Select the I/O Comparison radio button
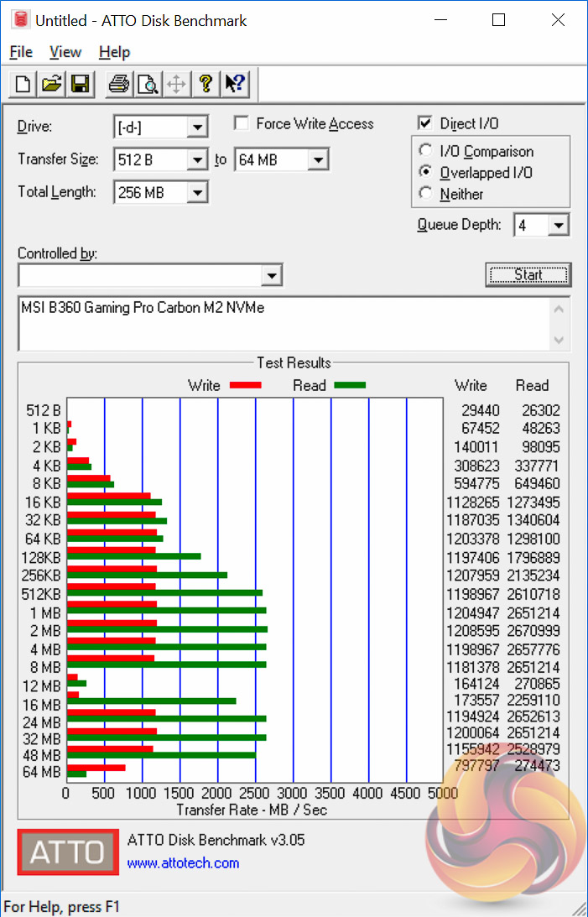Viewport: 588px width, 917px height. pos(426,151)
